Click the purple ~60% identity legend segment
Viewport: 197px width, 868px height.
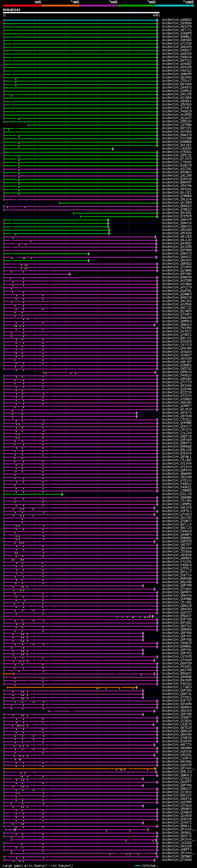tap(99, 6)
